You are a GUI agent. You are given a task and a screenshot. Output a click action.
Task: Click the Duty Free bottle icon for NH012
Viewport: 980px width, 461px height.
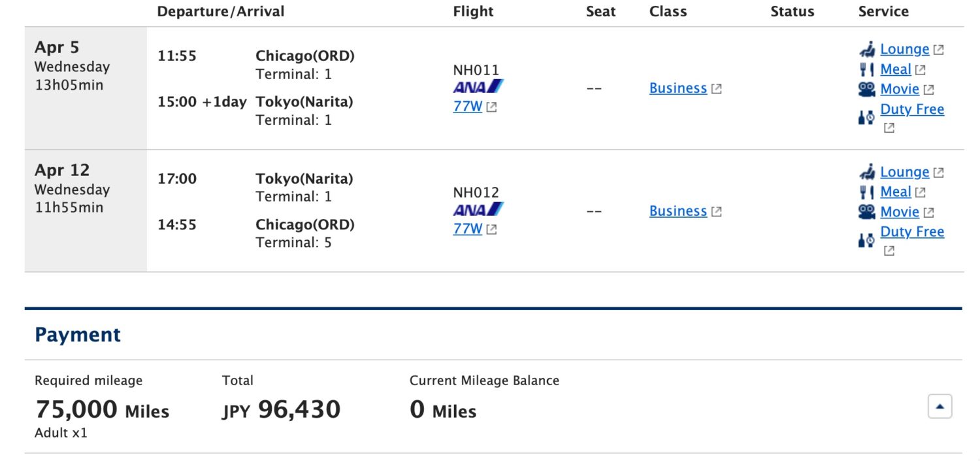866,240
